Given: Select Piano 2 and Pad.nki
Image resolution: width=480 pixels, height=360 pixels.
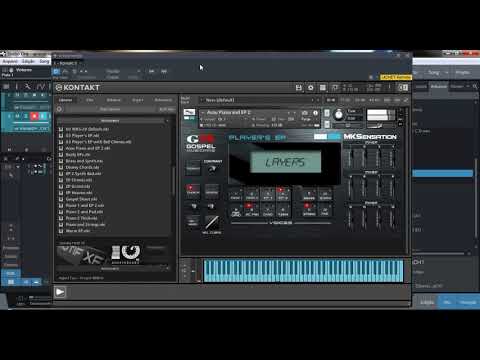Looking at the screenshot, I should [84, 212].
